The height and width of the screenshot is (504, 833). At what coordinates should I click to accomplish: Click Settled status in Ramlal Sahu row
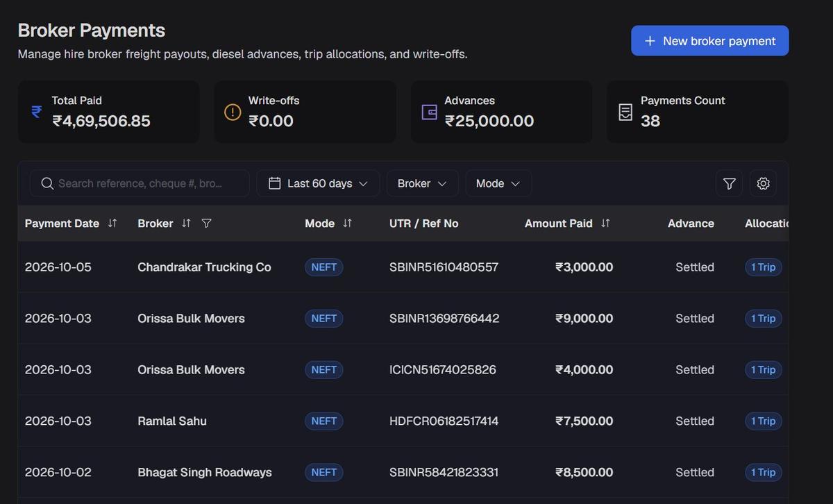(x=695, y=421)
